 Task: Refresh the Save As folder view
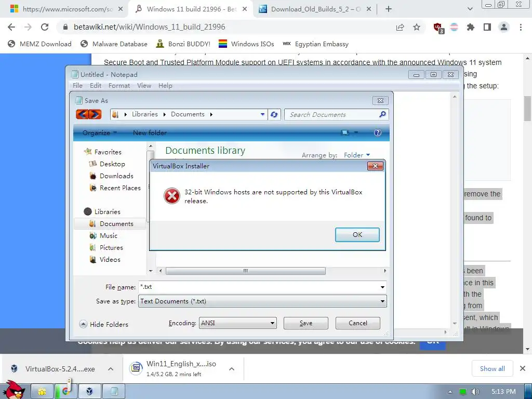pyautogui.click(x=274, y=115)
